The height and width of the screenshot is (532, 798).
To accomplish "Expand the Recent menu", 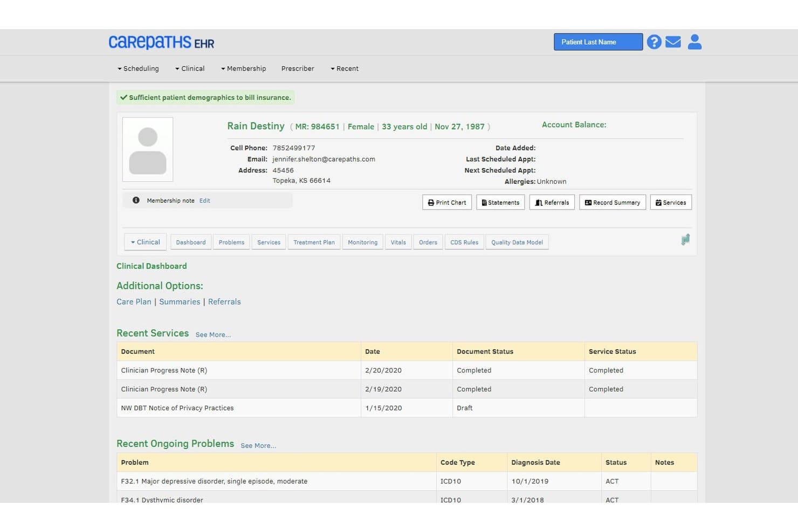I will point(345,68).
